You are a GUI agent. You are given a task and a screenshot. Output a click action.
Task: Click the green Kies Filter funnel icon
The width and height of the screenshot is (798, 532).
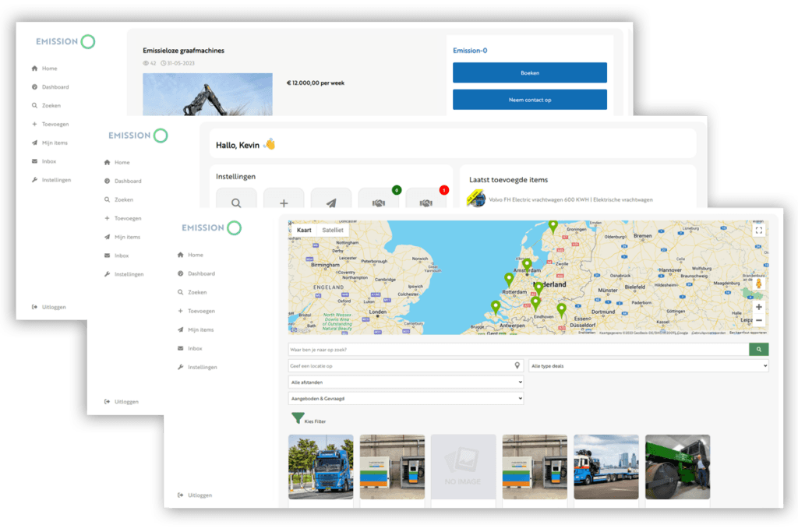(297, 419)
